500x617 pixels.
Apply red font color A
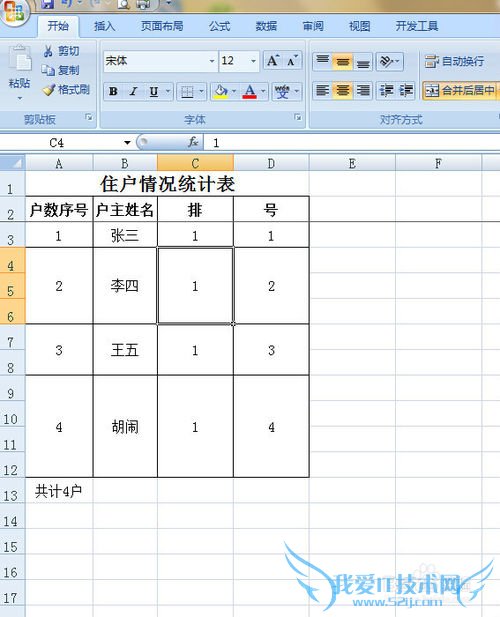click(250, 92)
